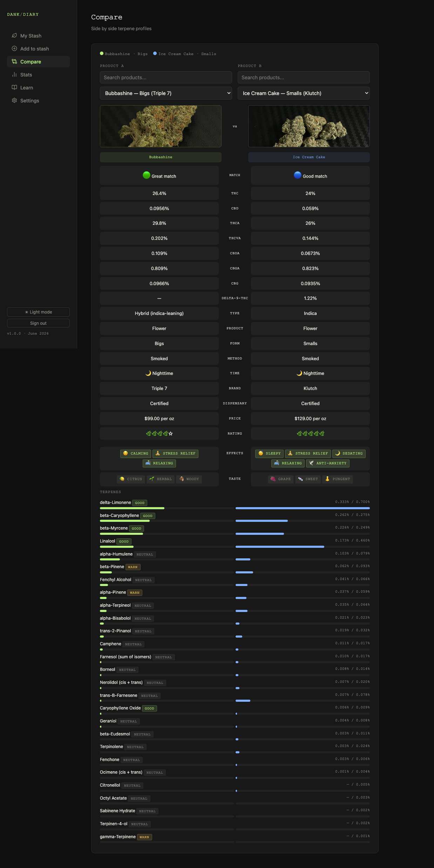Click the Ice Cream Cake bud photo
This screenshot has height=868, width=434.
point(309,126)
